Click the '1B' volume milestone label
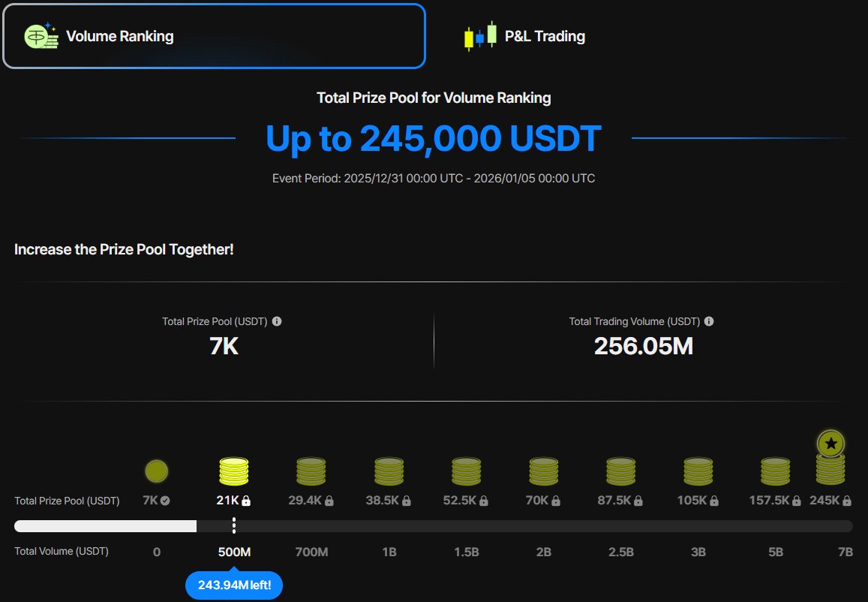The height and width of the screenshot is (602, 868). (x=389, y=552)
